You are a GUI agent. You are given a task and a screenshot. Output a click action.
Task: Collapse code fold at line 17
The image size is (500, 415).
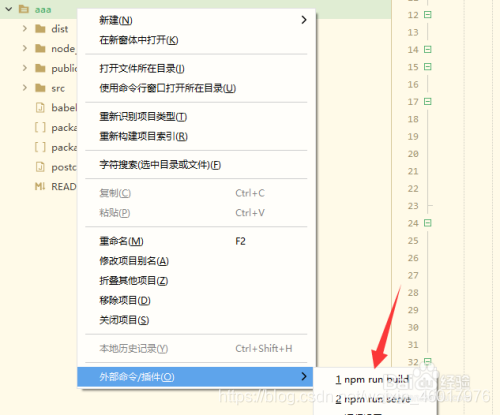click(428, 101)
